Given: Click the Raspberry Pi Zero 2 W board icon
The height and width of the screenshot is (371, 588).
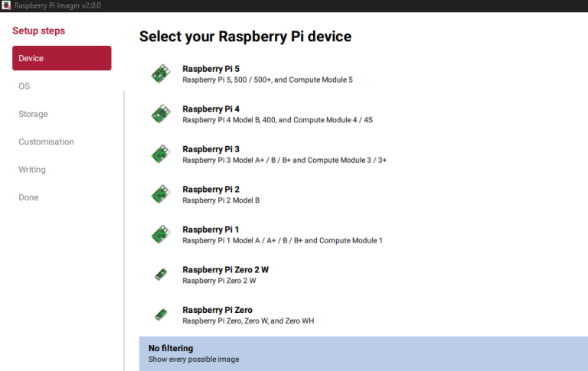Looking at the screenshot, I should point(161,275).
